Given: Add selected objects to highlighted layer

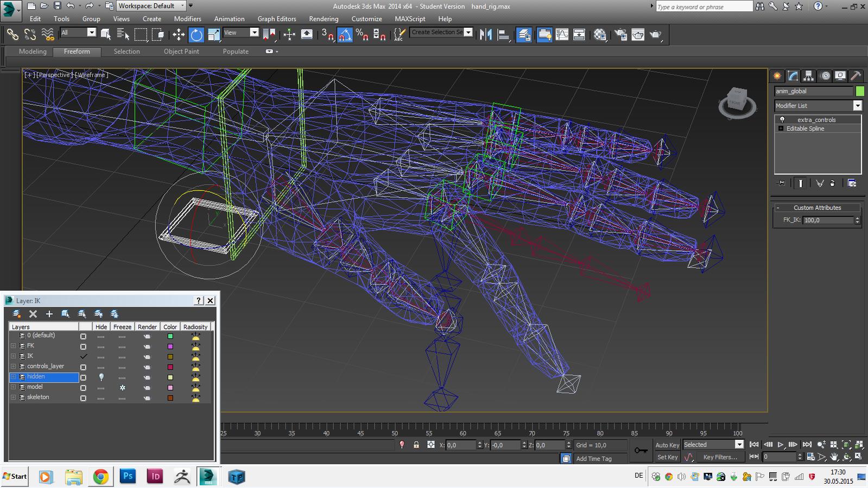Looking at the screenshot, I should [x=49, y=314].
